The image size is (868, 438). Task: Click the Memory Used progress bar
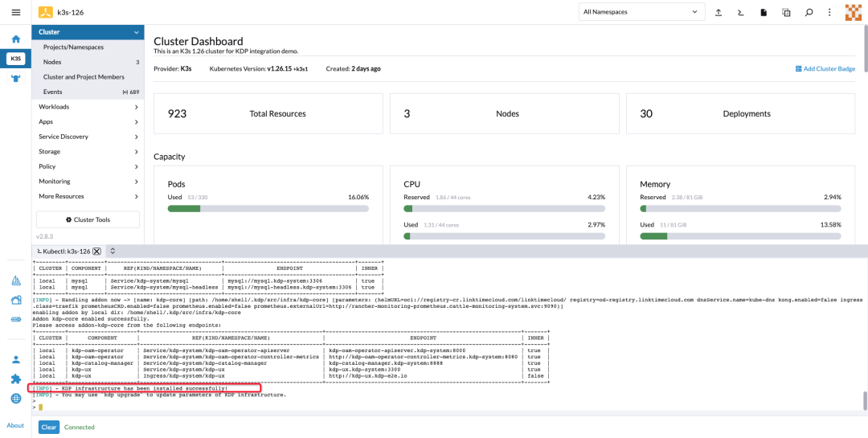tap(741, 236)
